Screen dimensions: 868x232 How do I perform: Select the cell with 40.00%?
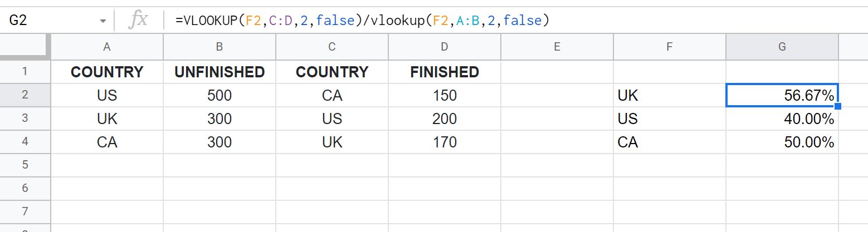pos(782,119)
